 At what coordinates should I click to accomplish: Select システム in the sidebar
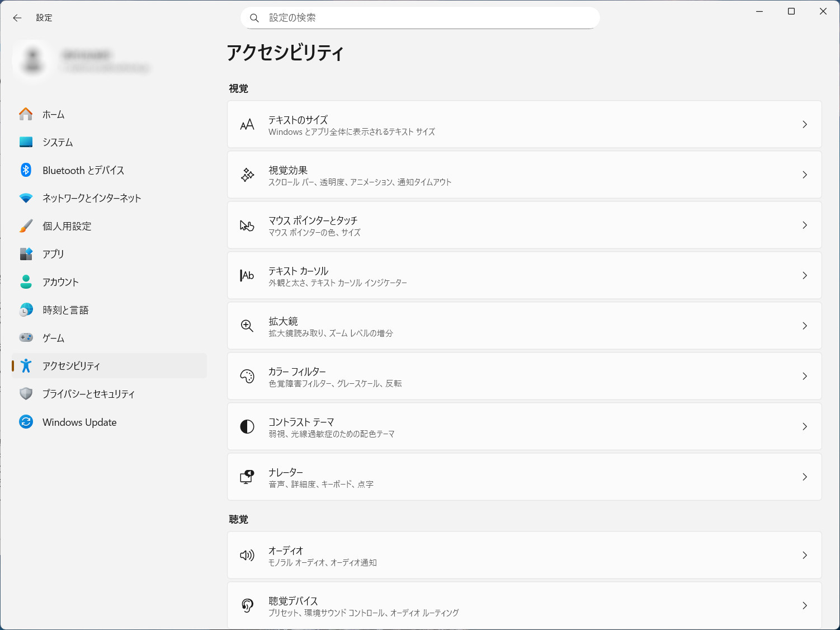pos(109,142)
